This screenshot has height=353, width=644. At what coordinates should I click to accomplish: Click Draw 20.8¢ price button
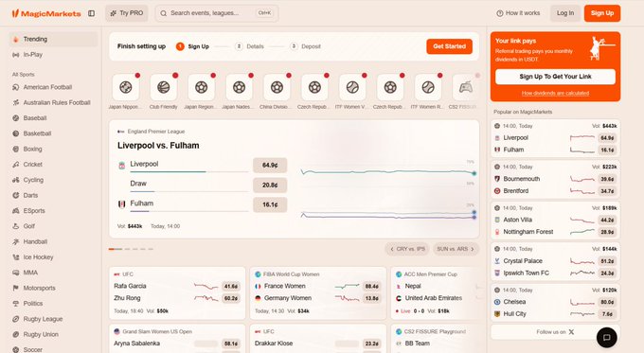click(x=270, y=185)
